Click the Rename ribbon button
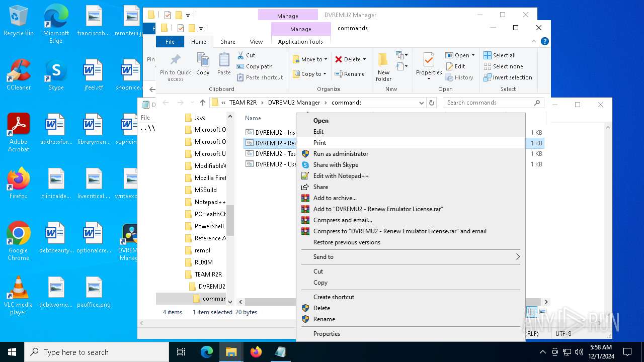Screen dimensions: 644x362 point(350,74)
